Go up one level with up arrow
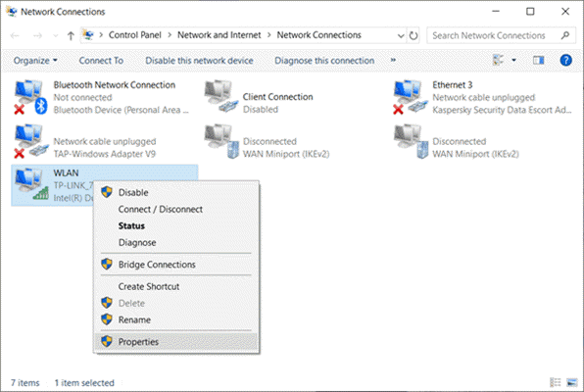Viewport: 584px width, 392px height. pos(71,36)
